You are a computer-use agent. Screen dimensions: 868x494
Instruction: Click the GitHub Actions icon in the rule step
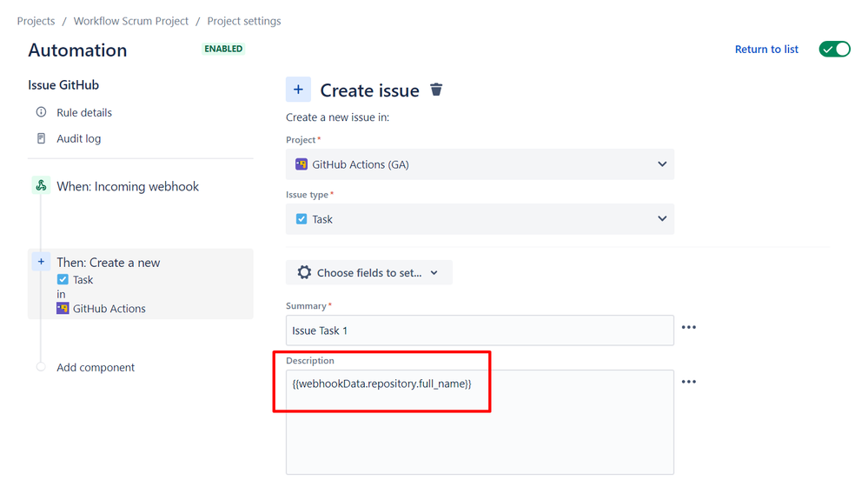[x=63, y=309]
